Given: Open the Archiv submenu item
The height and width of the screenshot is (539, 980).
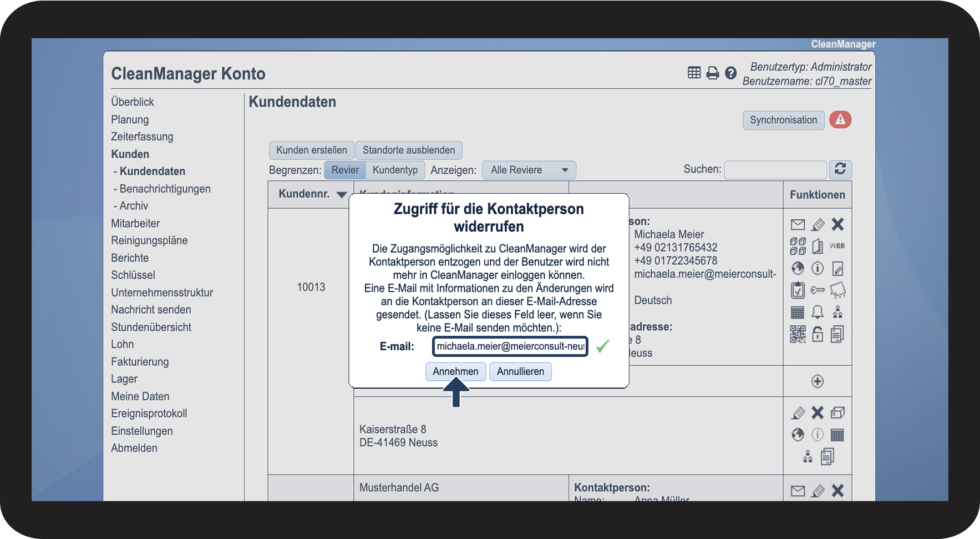Looking at the screenshot, I should (134, 206).
